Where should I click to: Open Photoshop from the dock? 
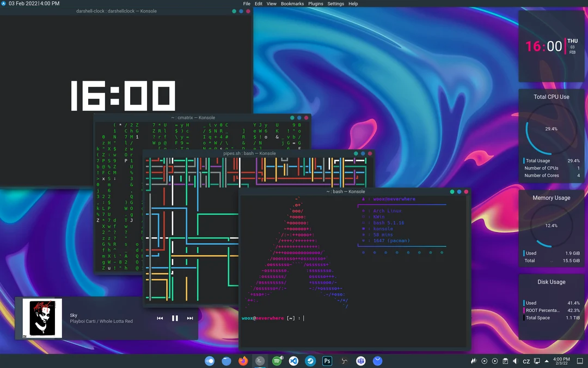327,361
